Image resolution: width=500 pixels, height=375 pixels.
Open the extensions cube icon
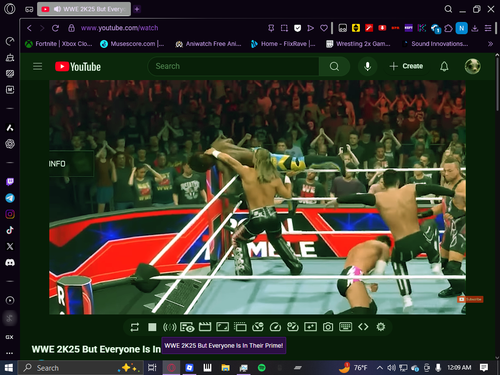(x=448, y=28)
